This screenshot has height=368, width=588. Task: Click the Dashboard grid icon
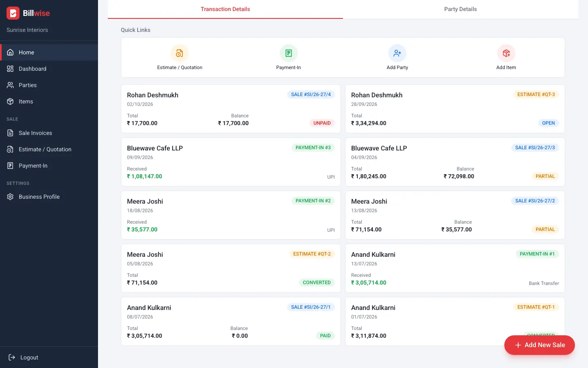(11, 69)
